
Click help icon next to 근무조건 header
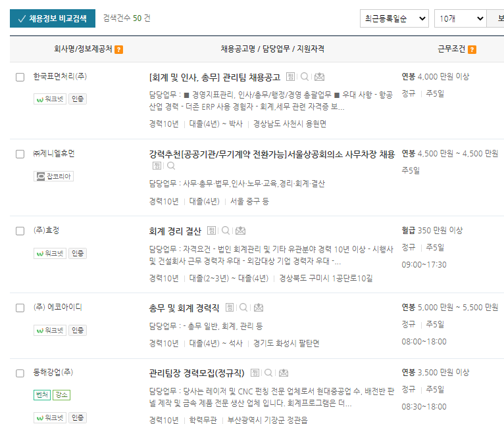click(472, 49)
